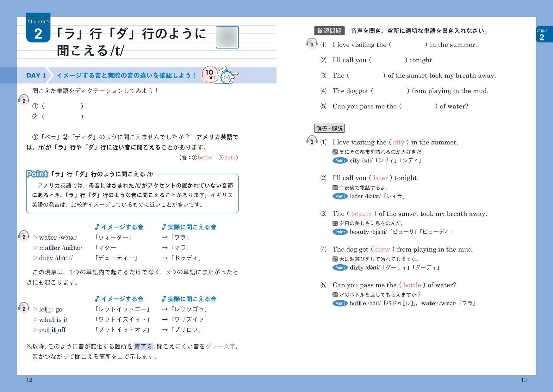The width and height of the screenshot is (553, 392).
Task: Click the blank in I'll call you ( ) tonight
Action: click(x=388, y=60)
